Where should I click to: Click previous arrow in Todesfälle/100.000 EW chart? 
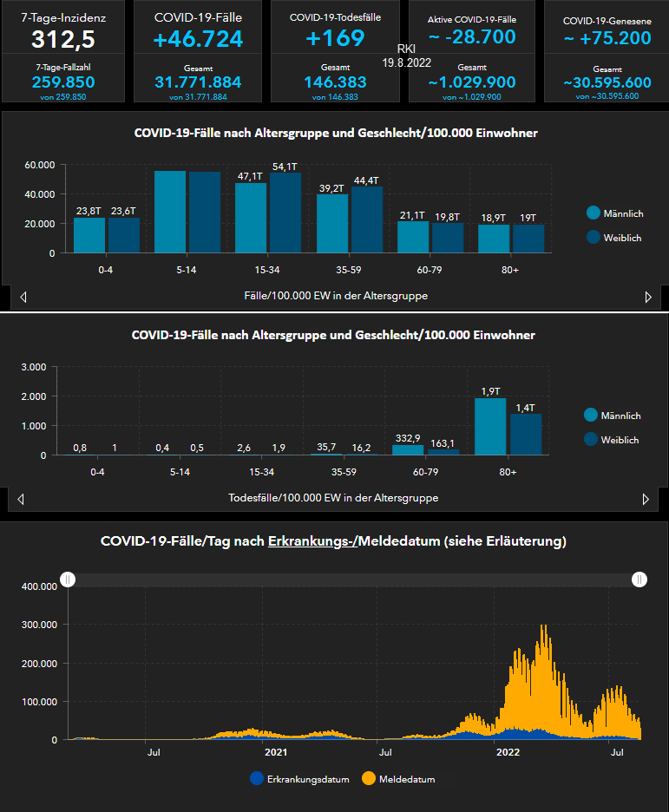pos(21,499)
